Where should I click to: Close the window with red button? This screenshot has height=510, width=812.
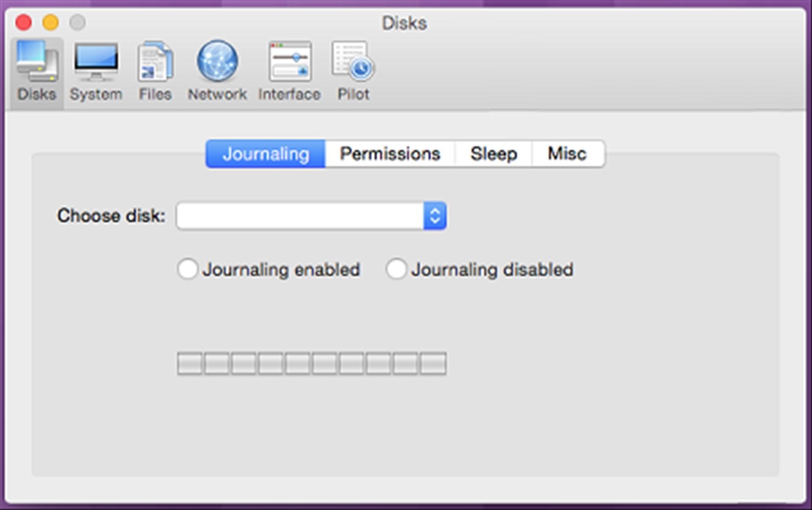(x=24, y=22)
